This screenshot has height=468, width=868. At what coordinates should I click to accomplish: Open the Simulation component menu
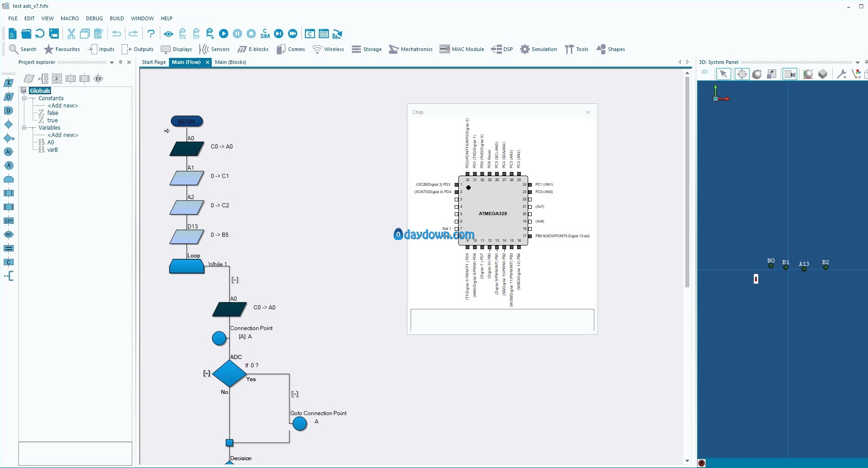pos(538,49)
